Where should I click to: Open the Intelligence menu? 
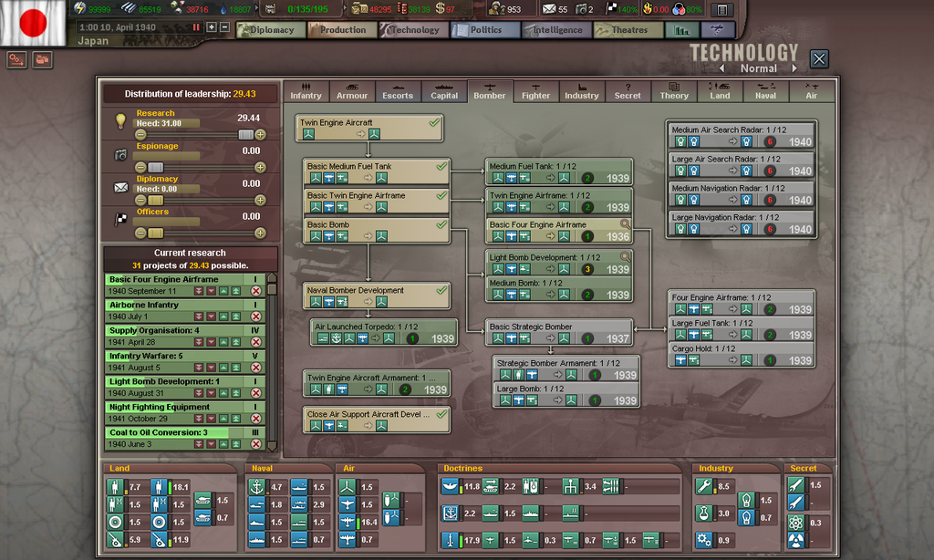pos(557,30)
